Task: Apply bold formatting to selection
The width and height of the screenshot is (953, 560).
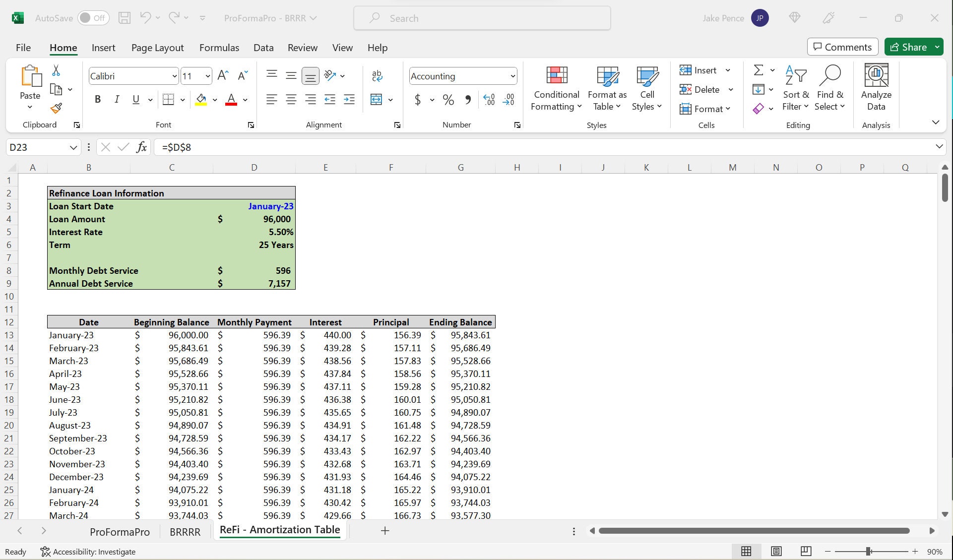Action: coord(97,99)
